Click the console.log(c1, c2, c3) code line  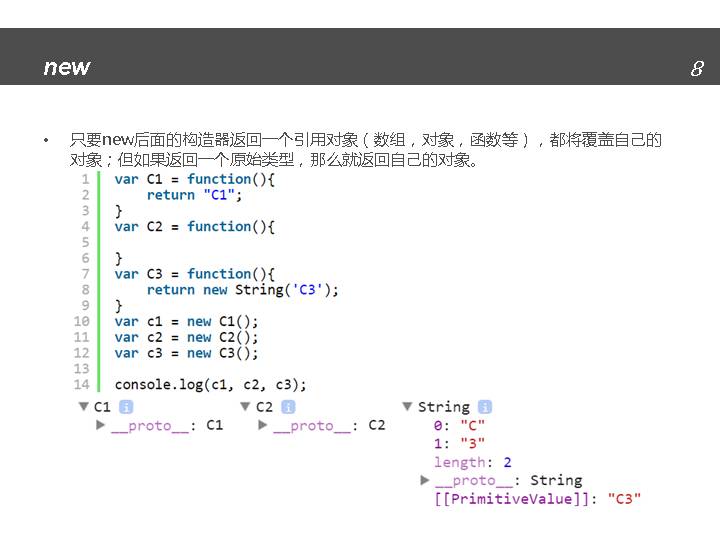click(210, 384)
